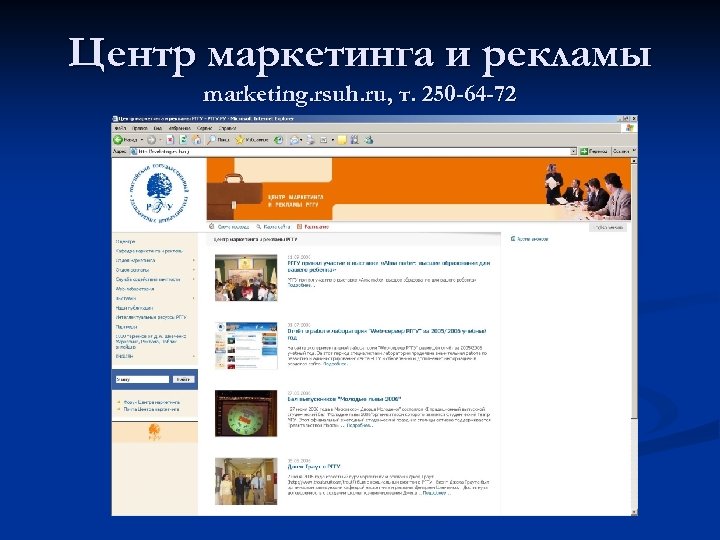Click the Windows flag logo in menu bar

tap(630, 128)
